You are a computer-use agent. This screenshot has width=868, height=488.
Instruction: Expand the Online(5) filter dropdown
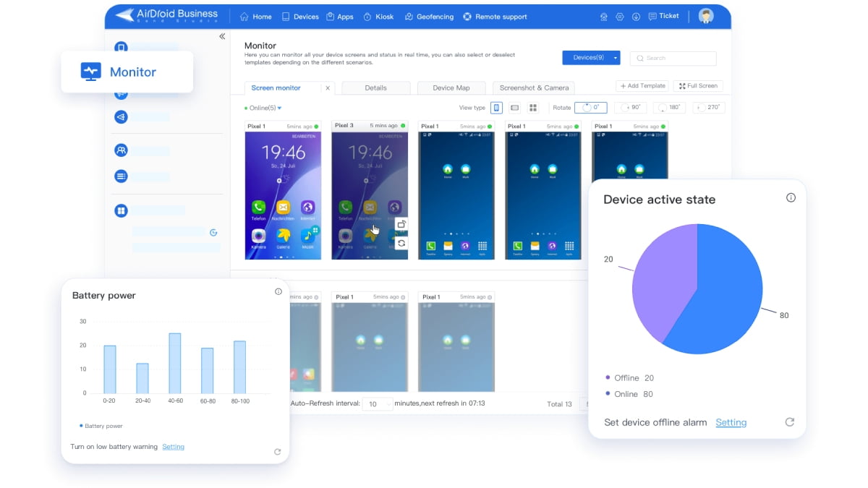point(262,107)
